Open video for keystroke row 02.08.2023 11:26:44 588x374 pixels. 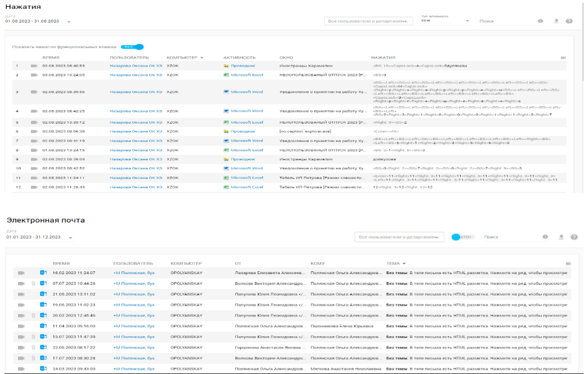[34, 187]
